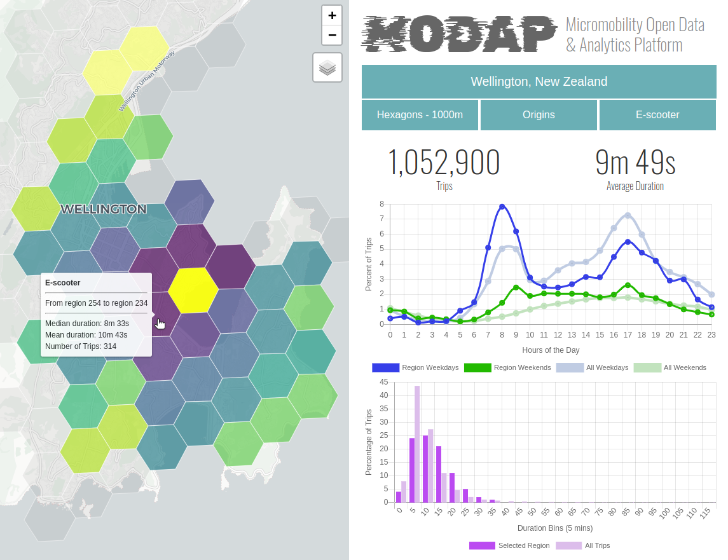Open the Origins selector

(x=539, y=115)
